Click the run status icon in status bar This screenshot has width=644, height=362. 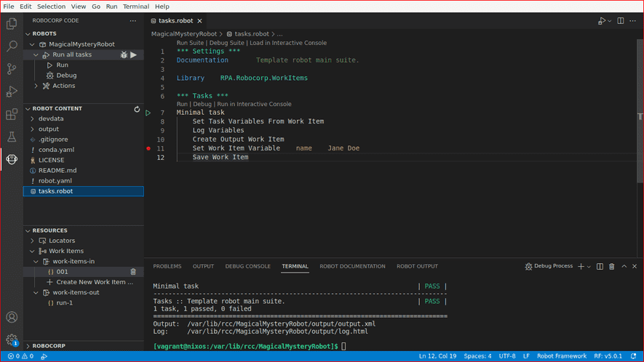(44, 356)
